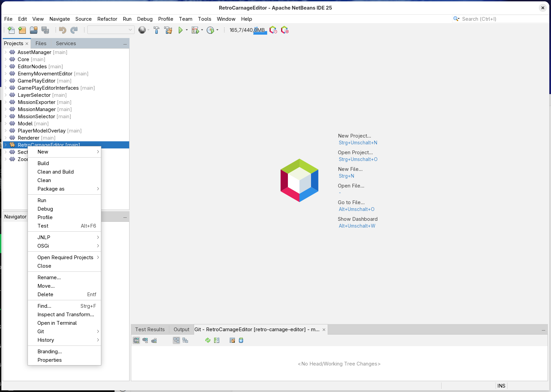
Task: Click the Profile Project clock icon
Action: click(210, 30)
